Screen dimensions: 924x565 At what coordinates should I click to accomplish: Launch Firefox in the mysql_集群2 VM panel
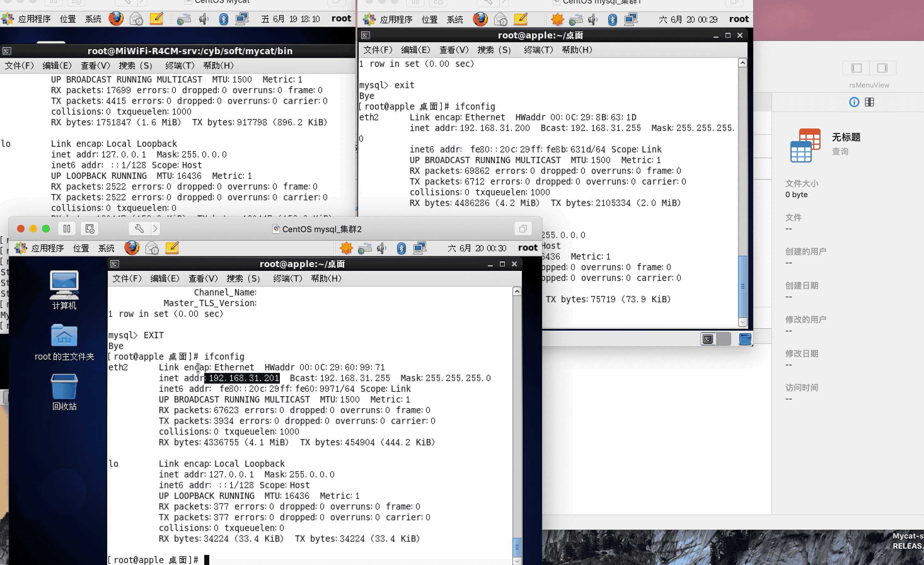click(132, 248)
